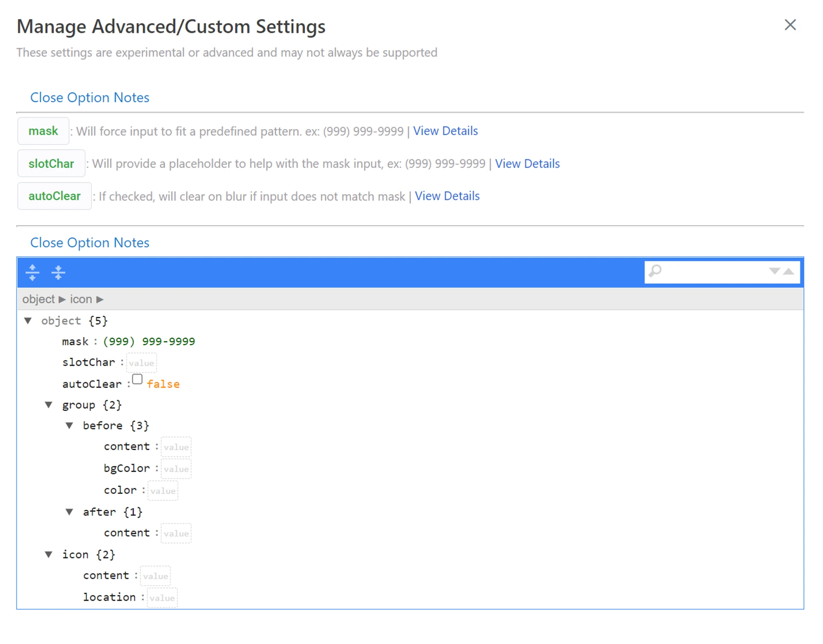The image size is (823, 644).
Task: Select icon in the breadcrumb path
Action: click(x=81, y=299)
